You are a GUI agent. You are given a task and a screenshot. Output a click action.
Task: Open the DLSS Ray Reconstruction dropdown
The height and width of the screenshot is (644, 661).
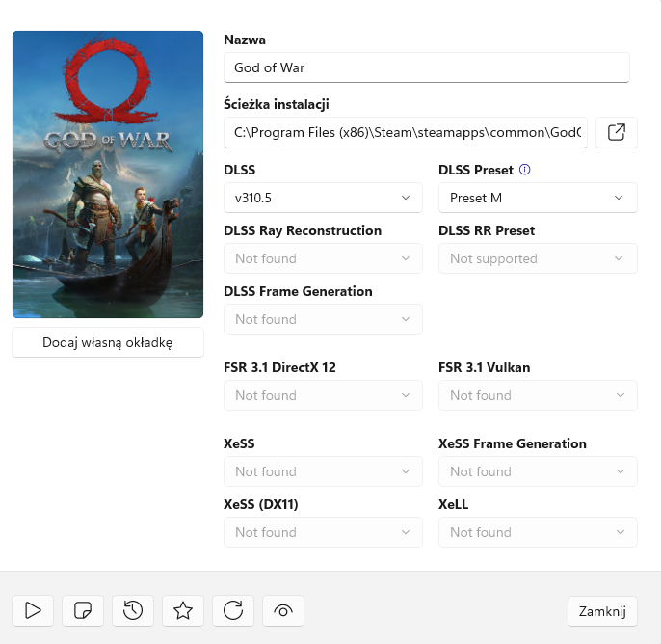323,258
